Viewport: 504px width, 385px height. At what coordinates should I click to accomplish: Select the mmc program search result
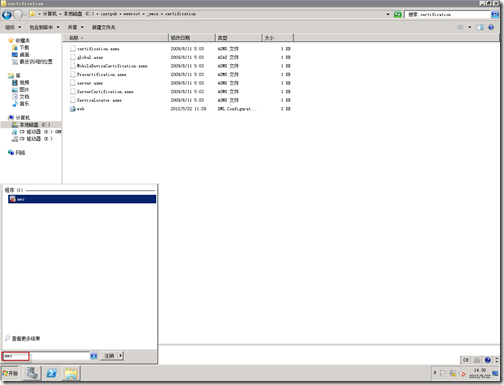point(82,199)
